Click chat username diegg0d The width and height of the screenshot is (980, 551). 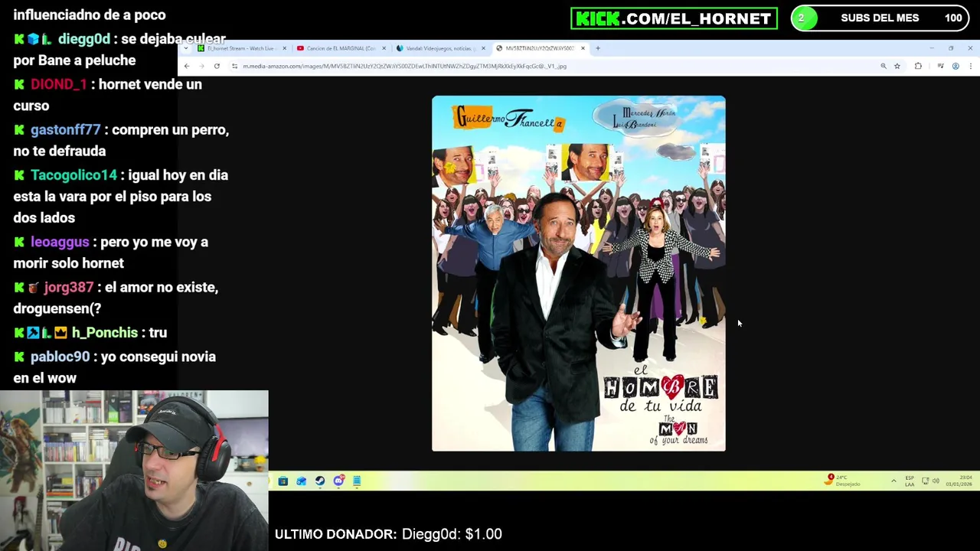pyautogui.click(x=84, y=39)
